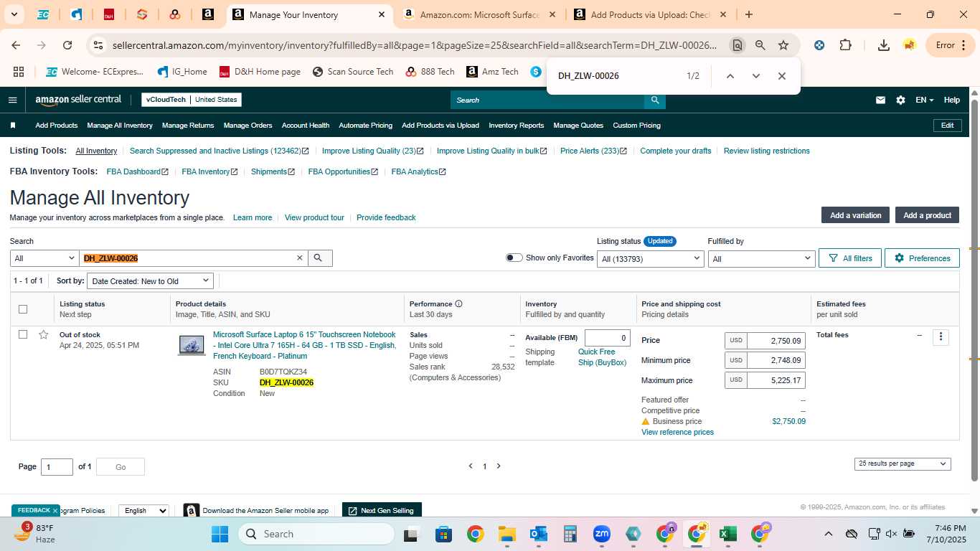Open Manage Orders menu item
The image size is (980, 551).
click(248, 125)
